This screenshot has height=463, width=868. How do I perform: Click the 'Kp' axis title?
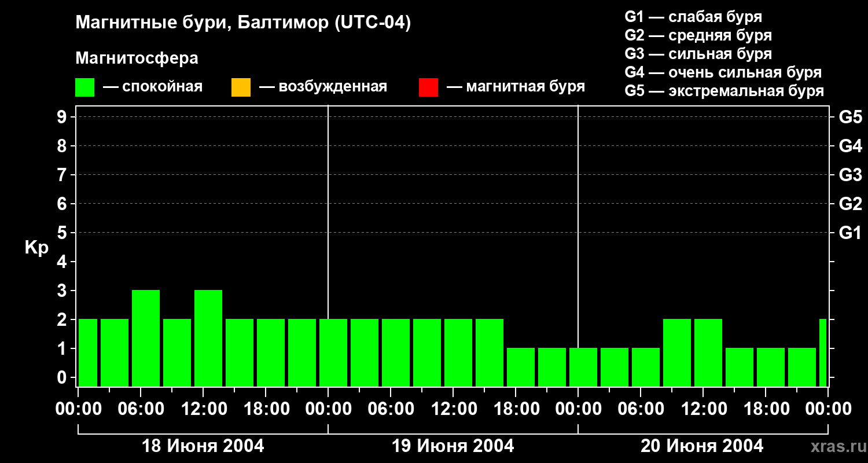[x=36, y=248]
